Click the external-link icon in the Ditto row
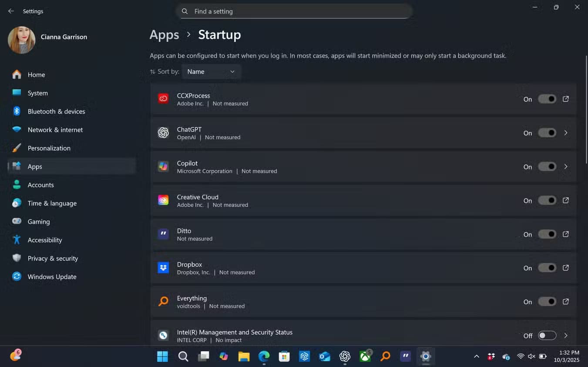The image size is (588, 367). tap(566, 234)
